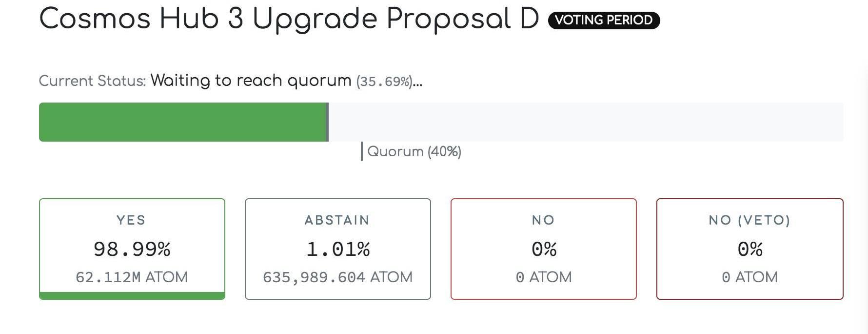Click the 62.112M ATOM amount

click(132, 277)
